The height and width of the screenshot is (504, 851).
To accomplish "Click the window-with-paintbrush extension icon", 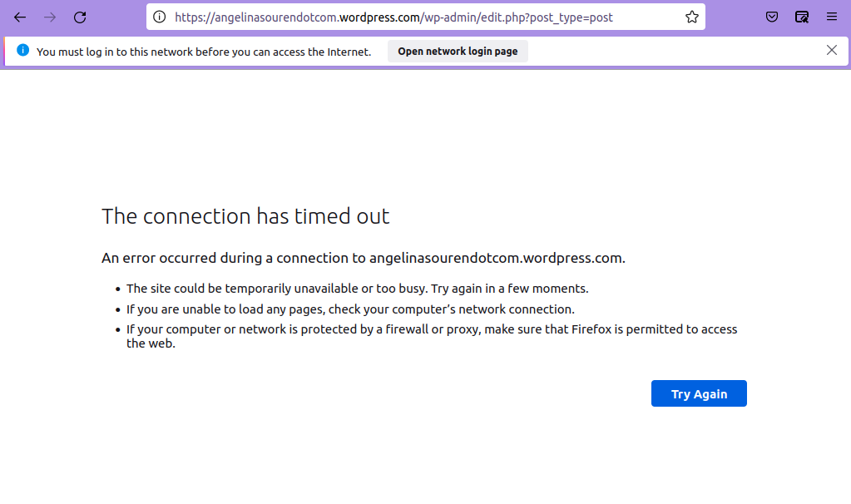I will 802,17.
